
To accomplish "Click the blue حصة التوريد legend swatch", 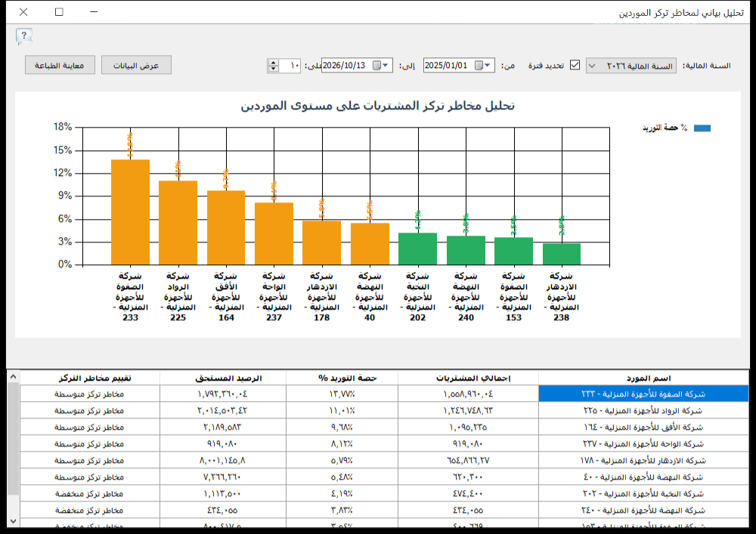I will 702,128.
